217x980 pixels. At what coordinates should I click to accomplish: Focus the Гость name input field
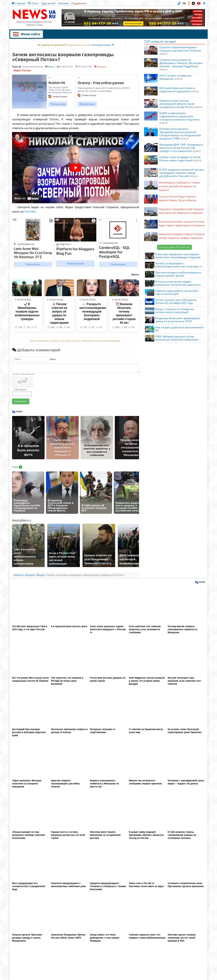click(x=31, y=359)
